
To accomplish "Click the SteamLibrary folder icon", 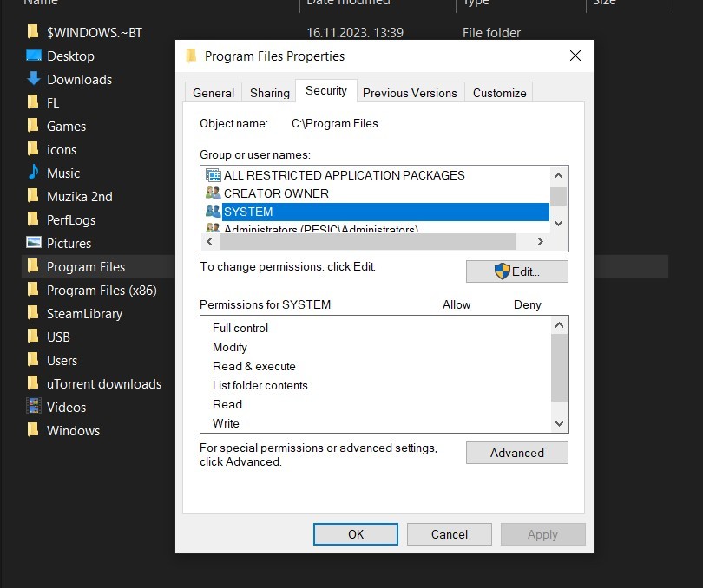I will pos(33,313).
